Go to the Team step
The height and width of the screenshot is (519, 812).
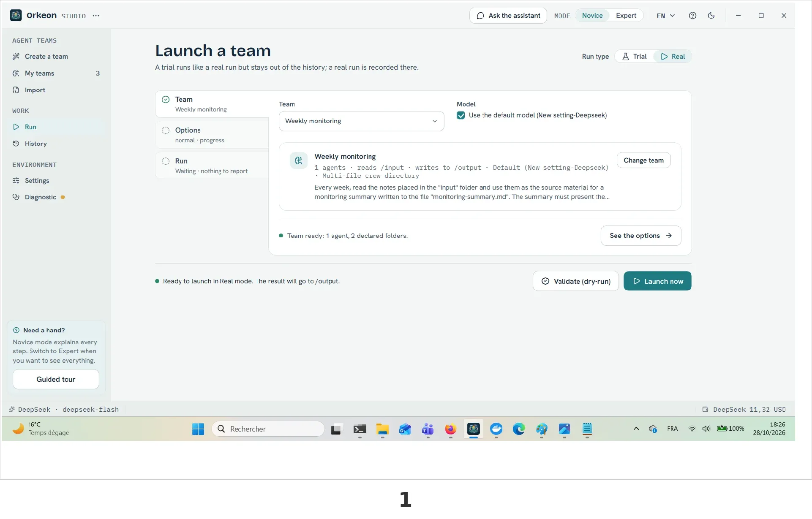click(212, 104)
